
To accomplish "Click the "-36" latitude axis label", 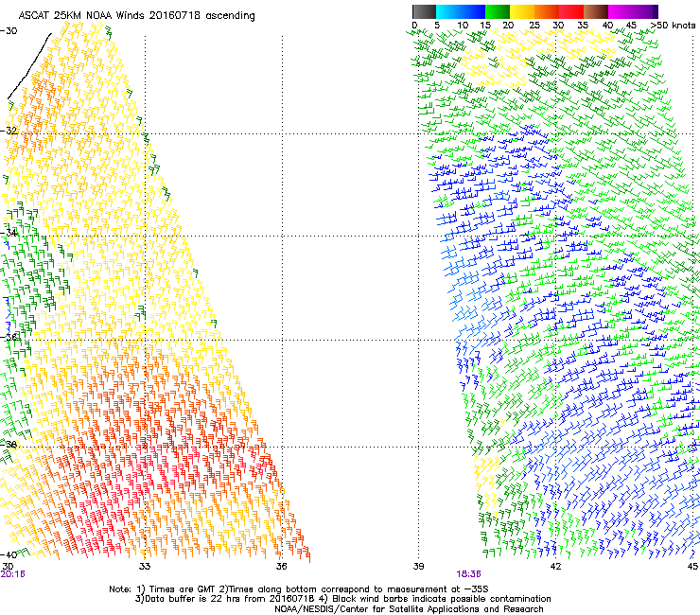I will [9, 337].
